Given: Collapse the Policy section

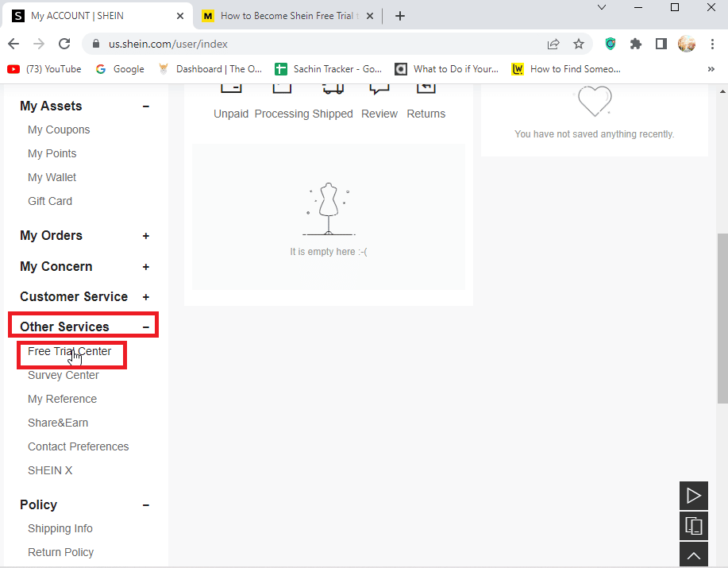Looking at the screenshot, I should [x=146, y=505].
